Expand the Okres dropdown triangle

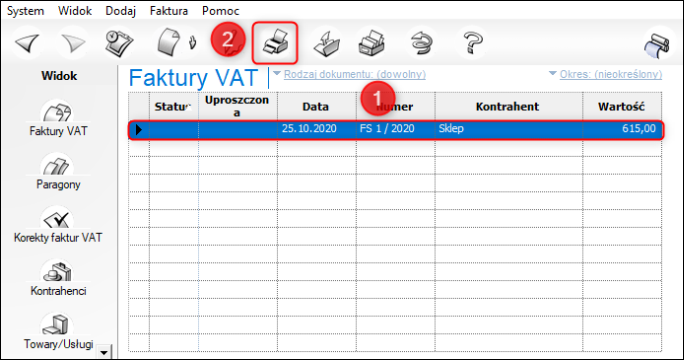tap(552, 73)
